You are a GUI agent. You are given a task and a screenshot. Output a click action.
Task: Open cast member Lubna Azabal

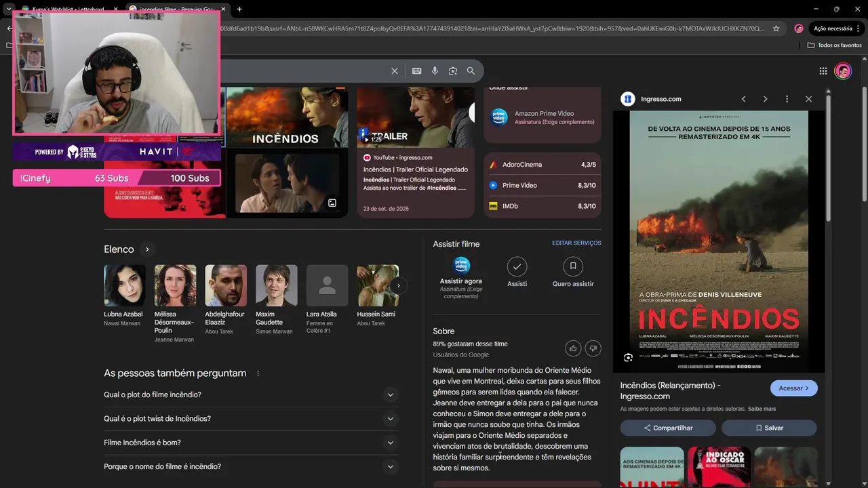124,296
